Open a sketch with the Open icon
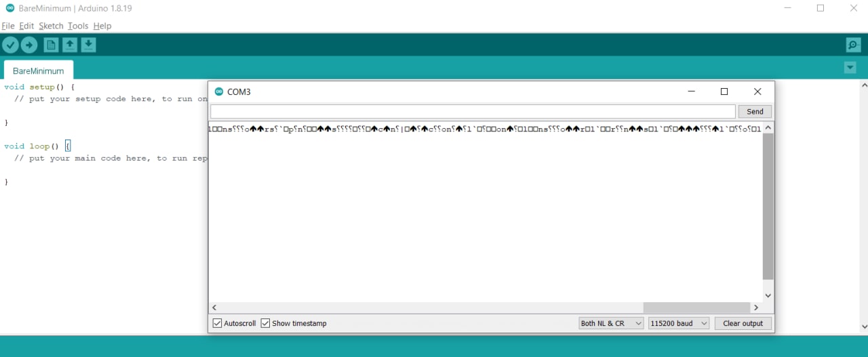The image size is (868, 357). point(70,45)
